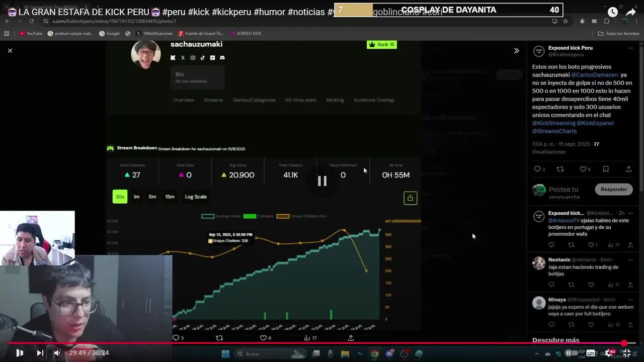Expand Todos los favoritos folder
This screenshot has height=362, width=644.
tap(619, 34)
